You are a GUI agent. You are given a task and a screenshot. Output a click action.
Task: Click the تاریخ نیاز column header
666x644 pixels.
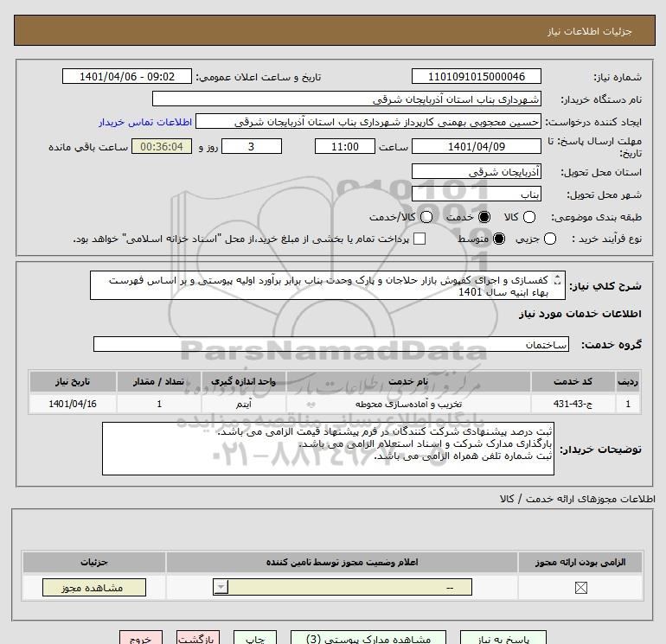73,381
